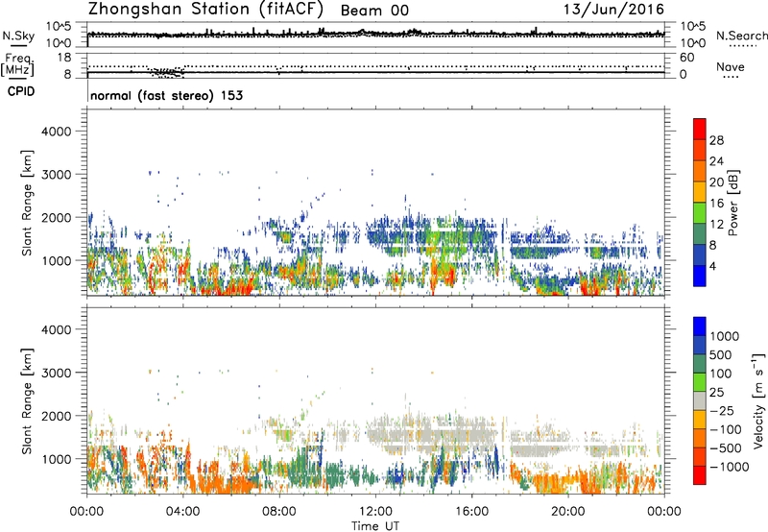768x532 pixels.
Task: Click the 'N.Search' legend label
Action: [x=741, y=36]
